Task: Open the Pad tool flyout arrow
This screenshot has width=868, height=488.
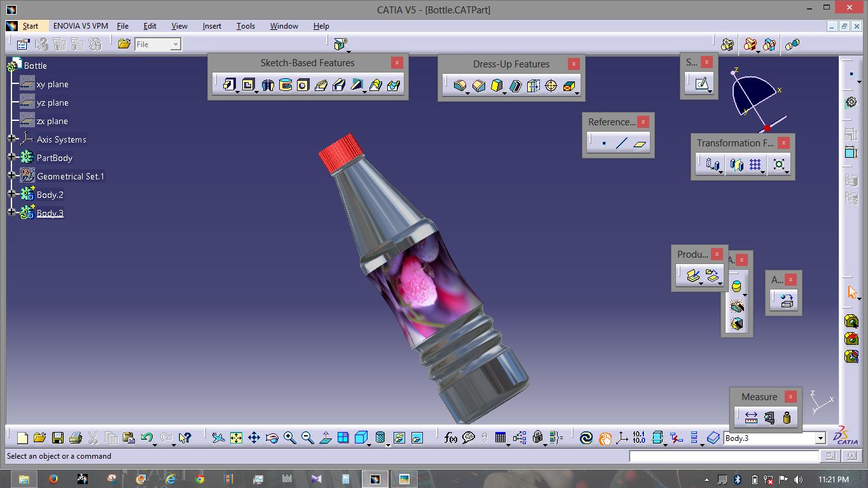Action: point(237,92)
